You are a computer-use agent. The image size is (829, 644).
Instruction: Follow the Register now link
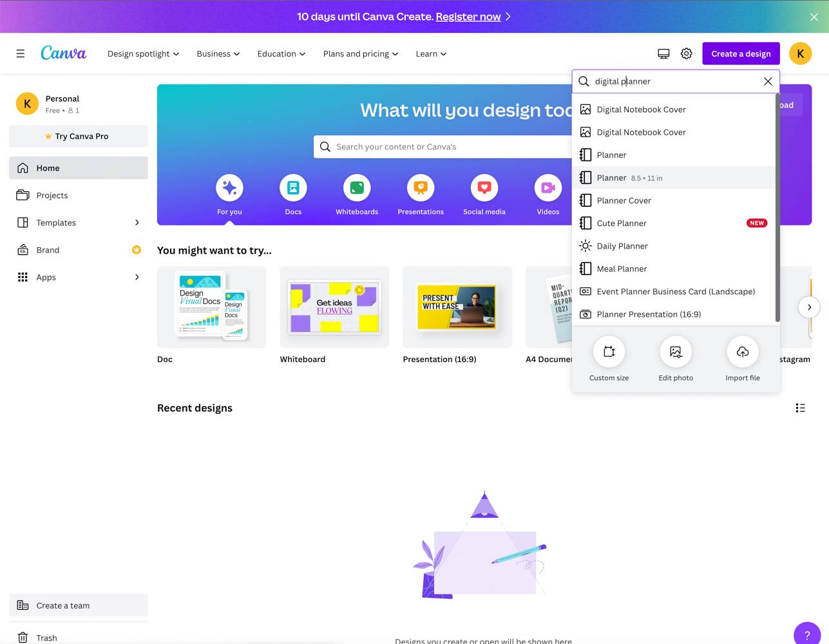[468, 17]
